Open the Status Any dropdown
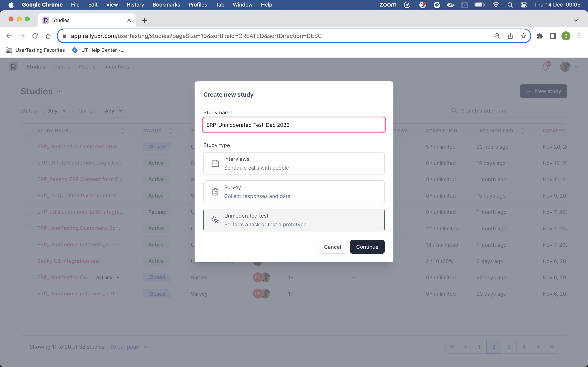The height and width of the screenshot is (367, 588). point(58,111)
